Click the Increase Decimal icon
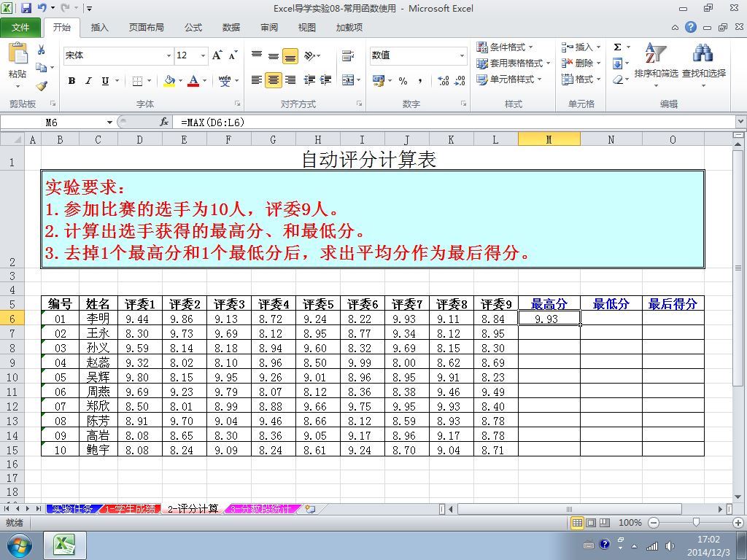Screen dimensions: 747x560 pyautogui.click(x=443, y=80)
